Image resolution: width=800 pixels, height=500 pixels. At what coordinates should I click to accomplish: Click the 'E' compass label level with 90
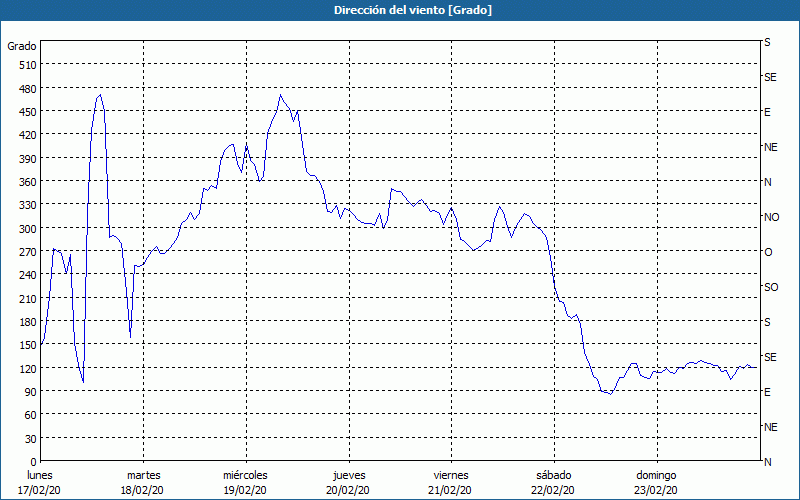[767, 392]
